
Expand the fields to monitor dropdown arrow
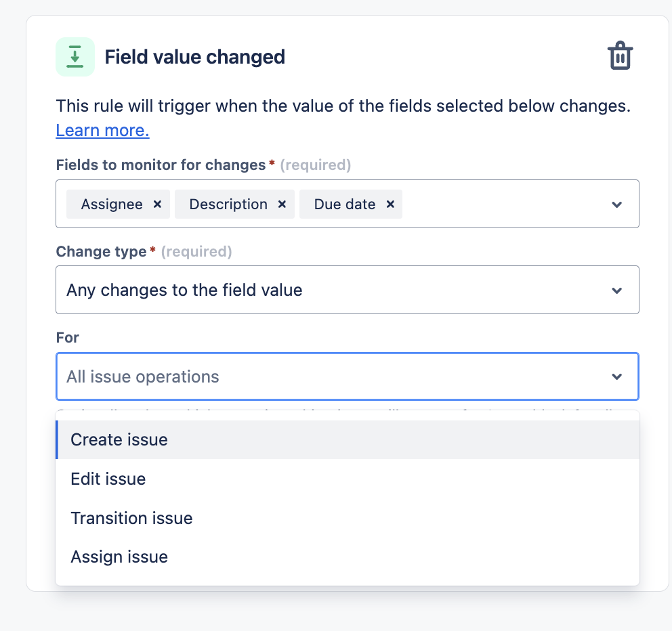[616, 204]
